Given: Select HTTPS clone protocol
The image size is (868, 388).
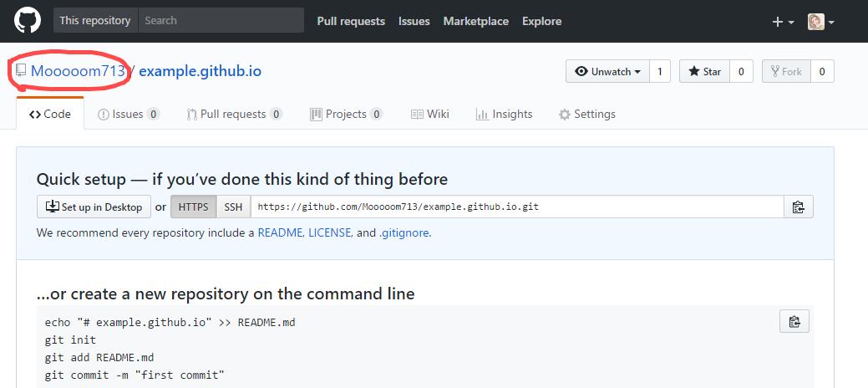Looking at the screenshot, I should pos(193,207).
